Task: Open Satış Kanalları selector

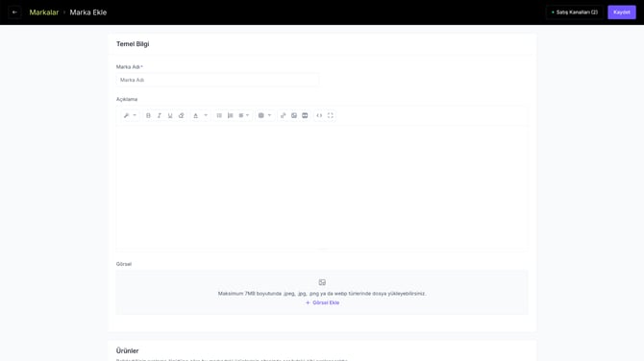Action: coord(575,12)
